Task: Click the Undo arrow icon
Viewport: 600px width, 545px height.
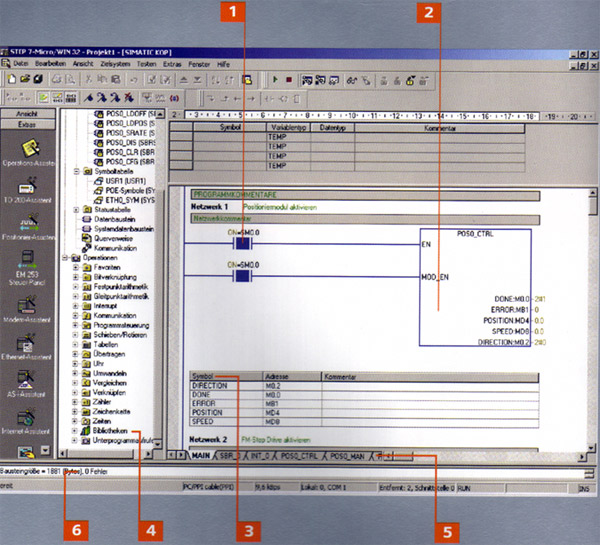Action: point(134,80)
